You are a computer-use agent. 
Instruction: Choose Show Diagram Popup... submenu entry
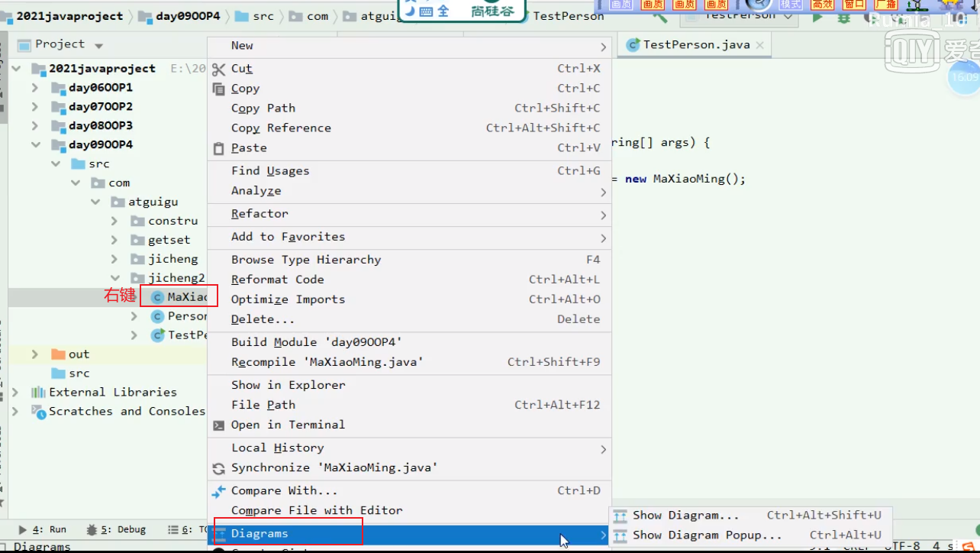click(x=750, y=535)
